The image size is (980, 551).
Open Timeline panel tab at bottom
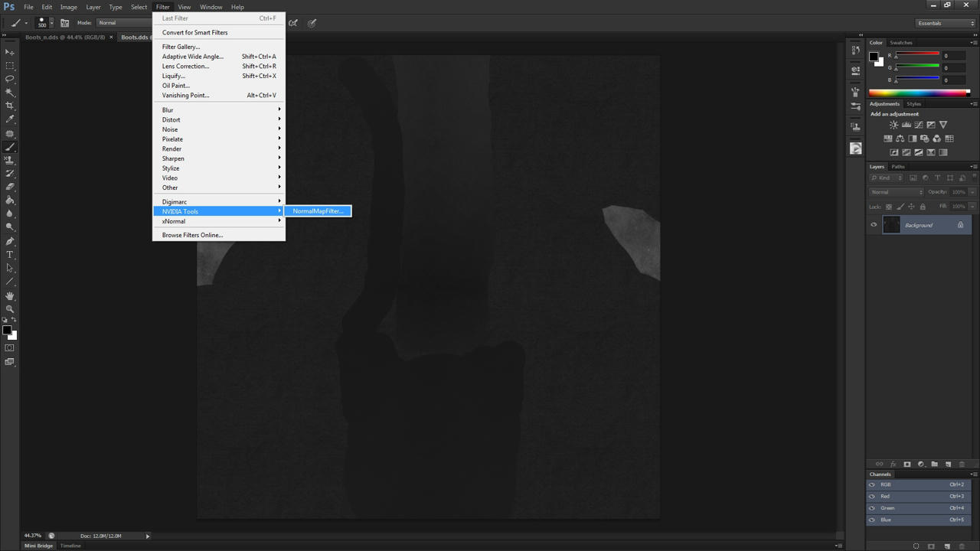pyautogui.click(x=70, y=546)
